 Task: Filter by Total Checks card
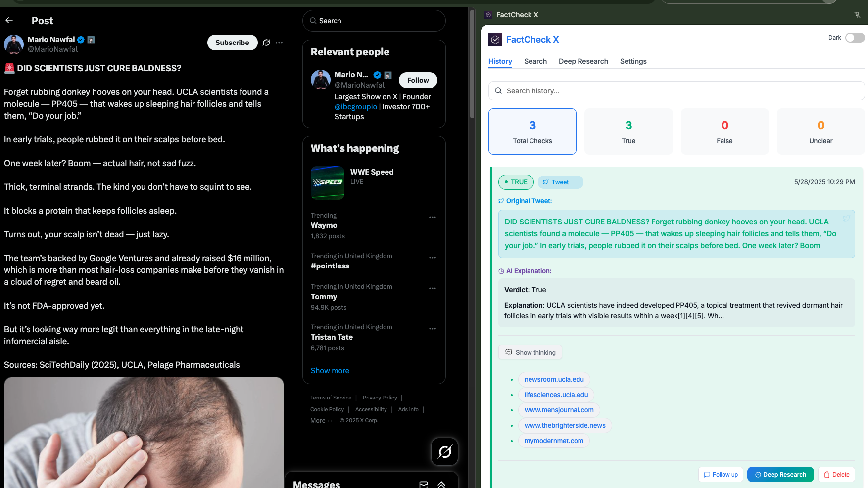532,132
